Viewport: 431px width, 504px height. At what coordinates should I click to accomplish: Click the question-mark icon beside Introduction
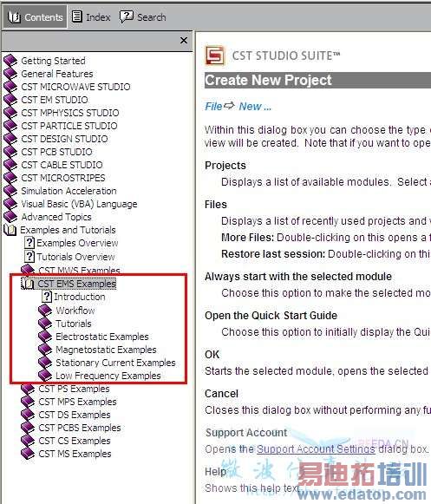(47, 297)
